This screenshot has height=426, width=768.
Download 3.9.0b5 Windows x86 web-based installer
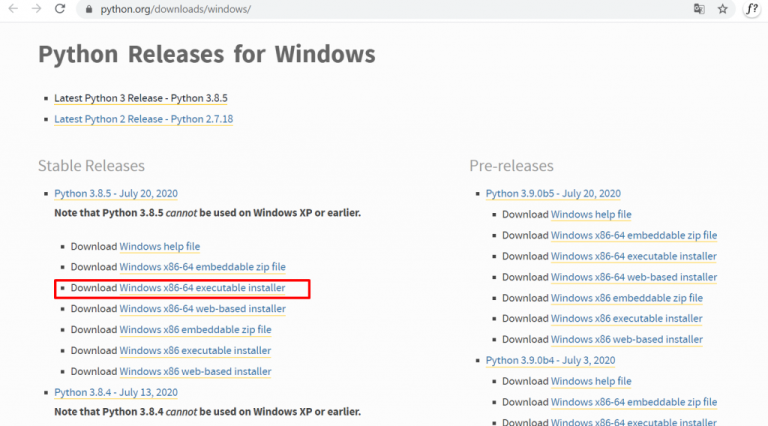tap(626, 339)
